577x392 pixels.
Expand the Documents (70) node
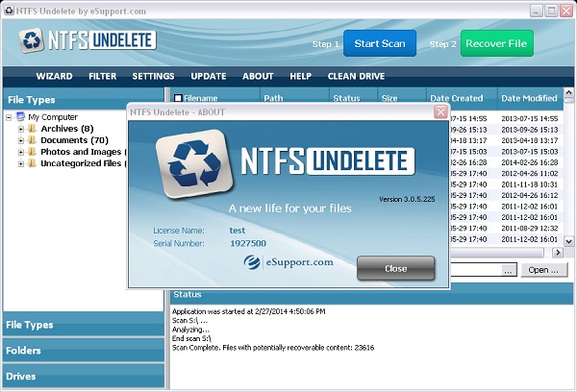(x=21, y=140)
